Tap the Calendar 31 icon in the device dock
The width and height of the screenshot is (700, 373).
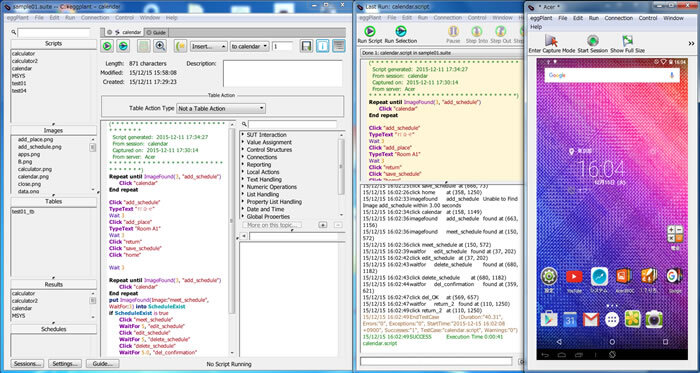(570, 319)
